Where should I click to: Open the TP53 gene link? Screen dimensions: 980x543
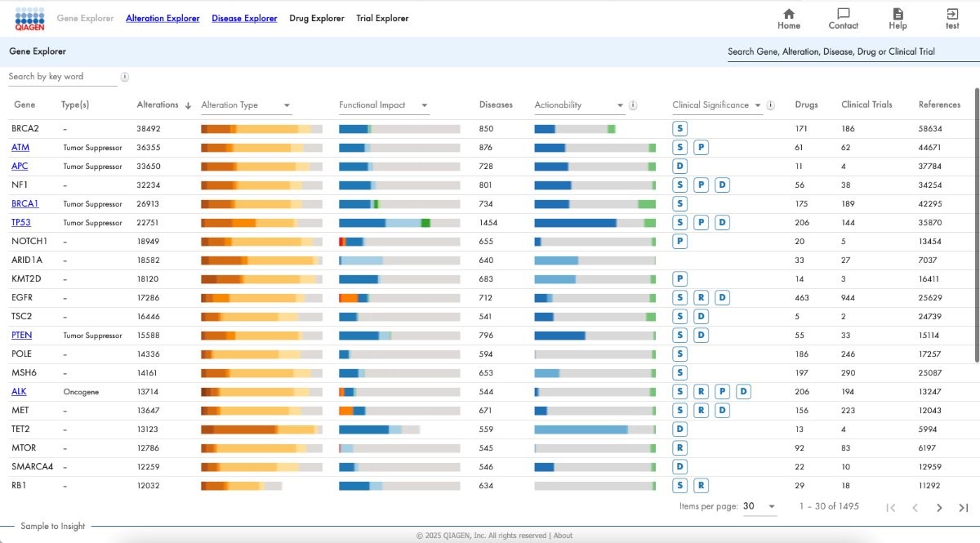pyautogui.click(x=21, y=222)
